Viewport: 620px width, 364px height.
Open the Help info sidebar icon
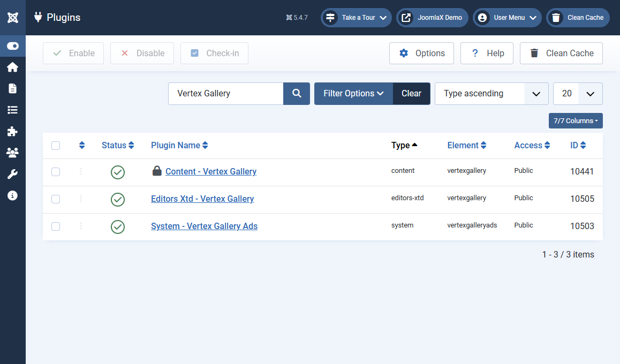pos(13,195)
